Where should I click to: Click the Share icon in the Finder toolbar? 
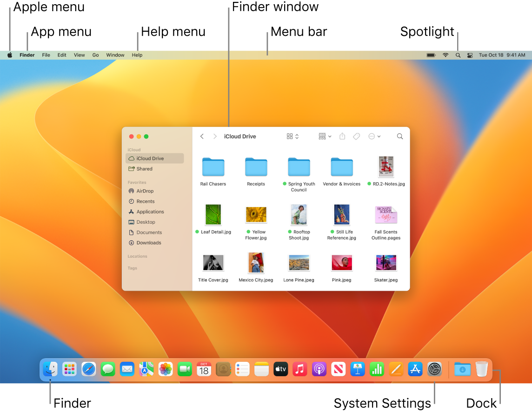pos(342,136)
